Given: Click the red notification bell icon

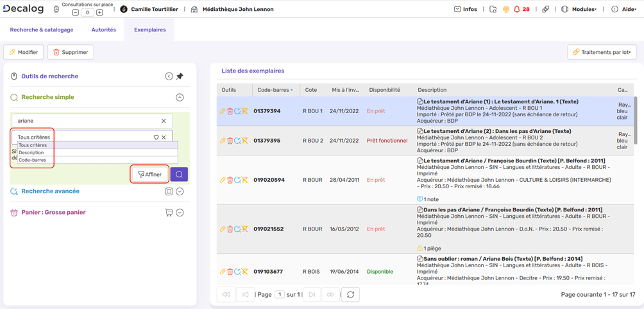Looking at the screenshot, I should coord(516,10).
